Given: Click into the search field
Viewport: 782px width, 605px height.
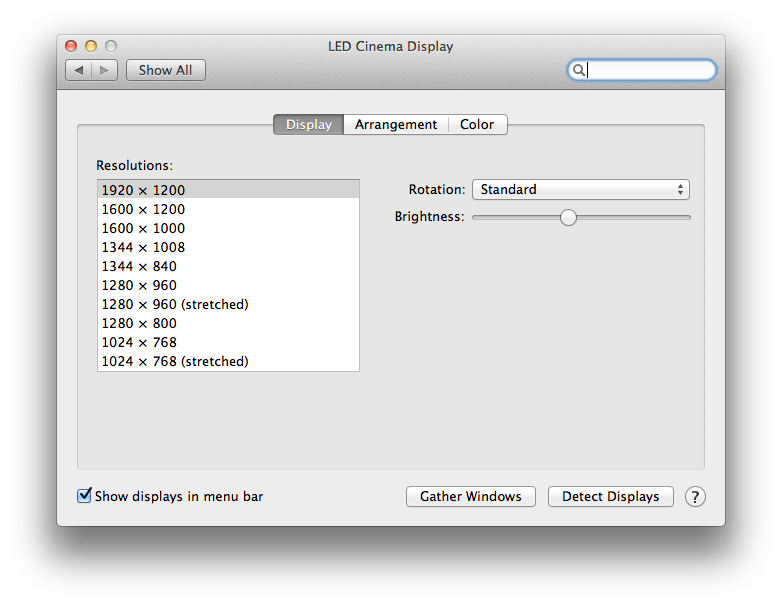Looking at the screenshot, I should point(650,70).
